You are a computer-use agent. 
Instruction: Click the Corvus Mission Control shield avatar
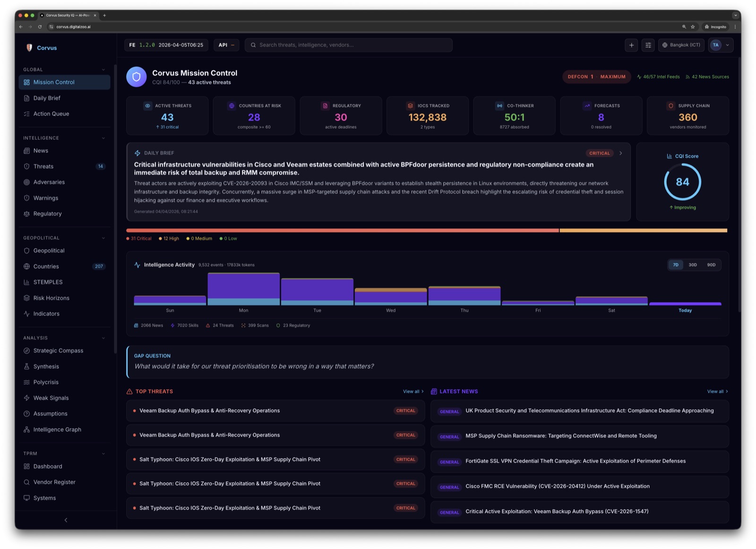(137, 77)
